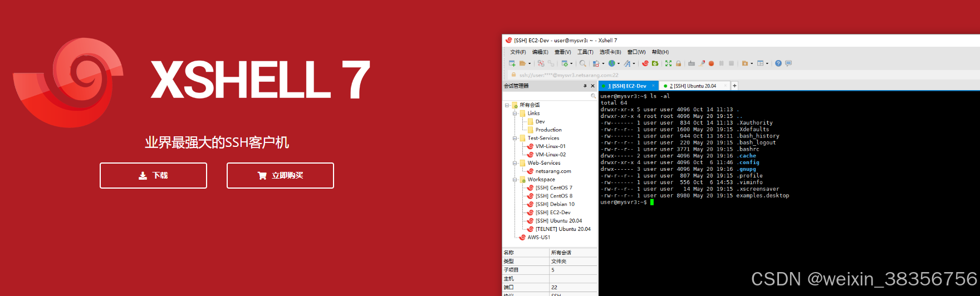Open dropdown arrow beside layout icon
980x296 pixels.
pyautogui.click(x=767, y=63)
